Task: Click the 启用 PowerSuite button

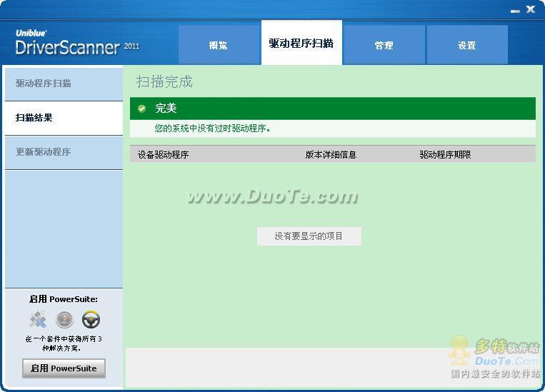Action: 64,368
